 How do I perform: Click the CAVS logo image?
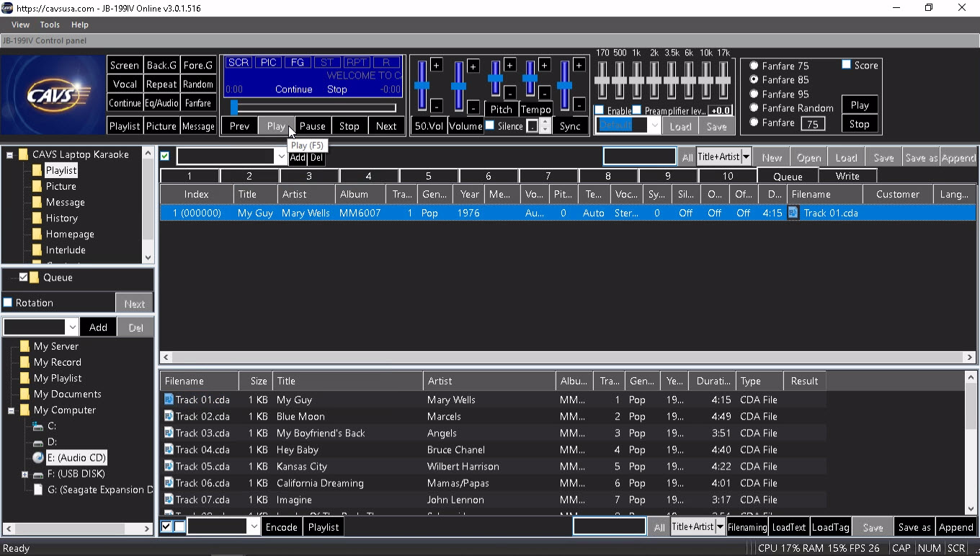[53, 94]
